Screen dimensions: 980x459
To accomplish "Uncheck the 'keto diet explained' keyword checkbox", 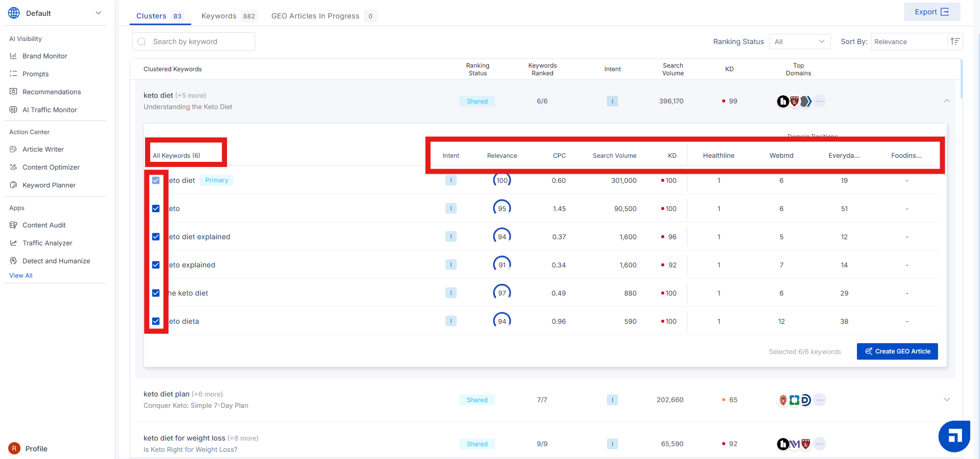I will click(156, 237).
